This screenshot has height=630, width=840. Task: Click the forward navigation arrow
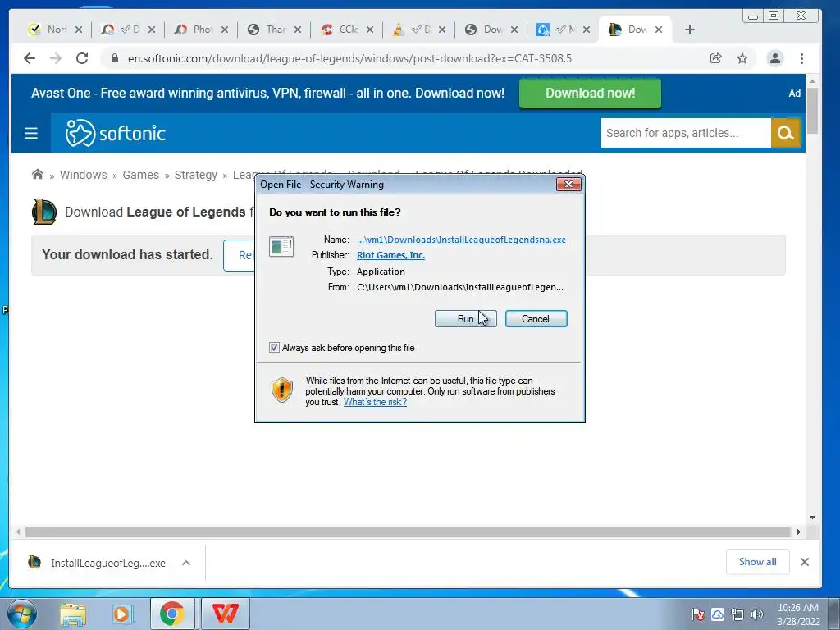pos(56,58)
